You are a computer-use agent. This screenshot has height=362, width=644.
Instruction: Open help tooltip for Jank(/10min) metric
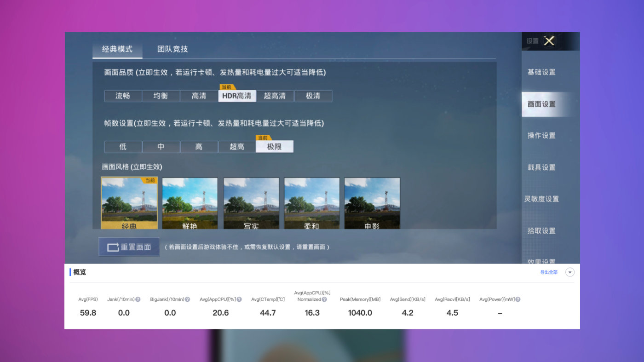tap(137, 299)
